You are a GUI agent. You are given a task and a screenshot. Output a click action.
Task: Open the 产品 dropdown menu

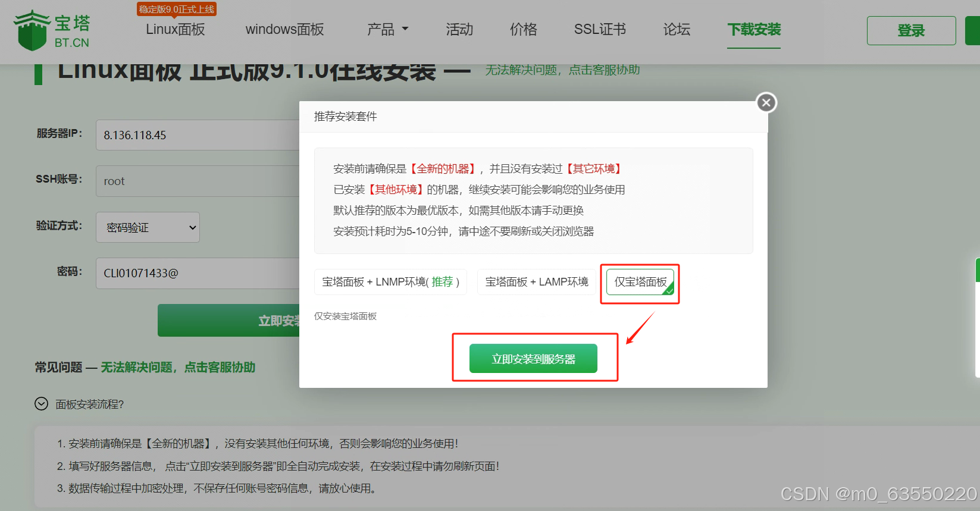[387, 30]
